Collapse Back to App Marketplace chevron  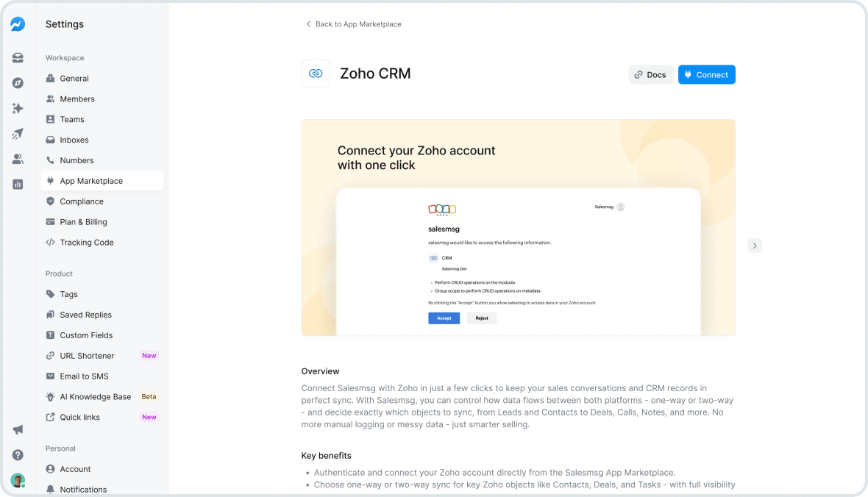[x=308, y=24]
